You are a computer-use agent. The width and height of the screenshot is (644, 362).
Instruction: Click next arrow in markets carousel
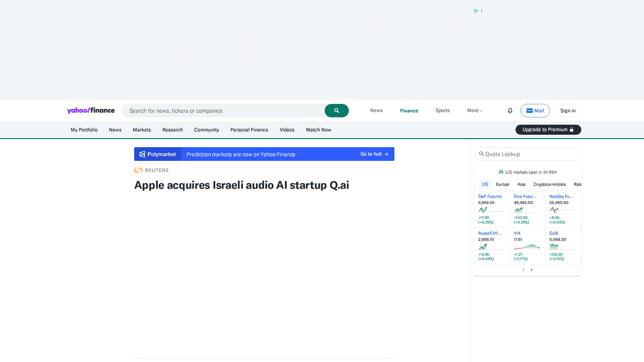(x=532, y=270)
